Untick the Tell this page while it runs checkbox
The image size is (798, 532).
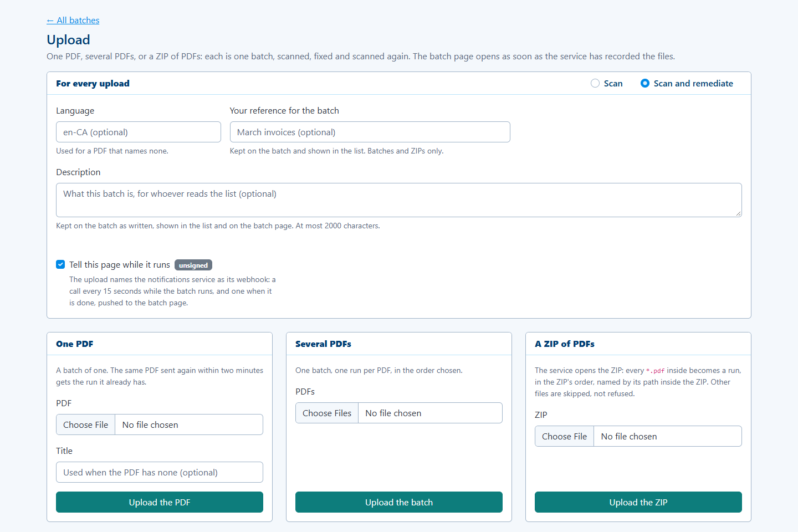pos(60,264)
